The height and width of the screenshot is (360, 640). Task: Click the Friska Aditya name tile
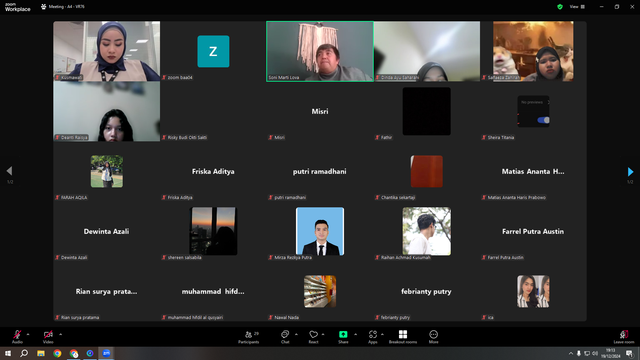coord(213,171)
